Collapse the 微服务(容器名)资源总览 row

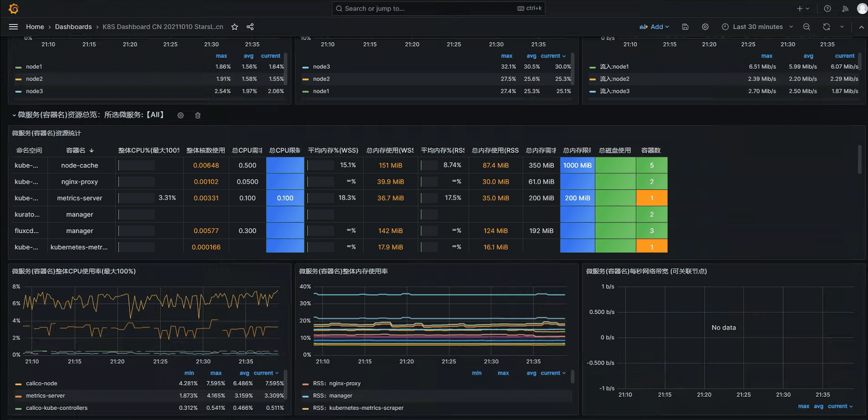coord(14,115)
